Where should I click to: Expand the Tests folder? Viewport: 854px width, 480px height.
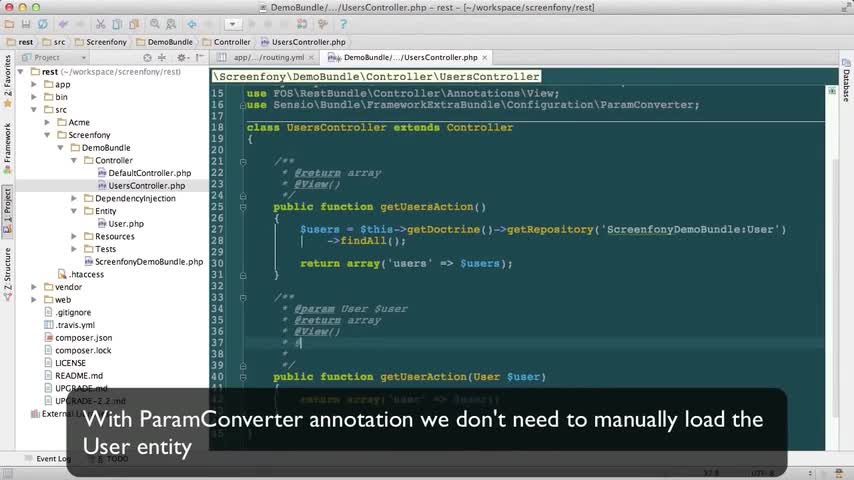[74, 249]
